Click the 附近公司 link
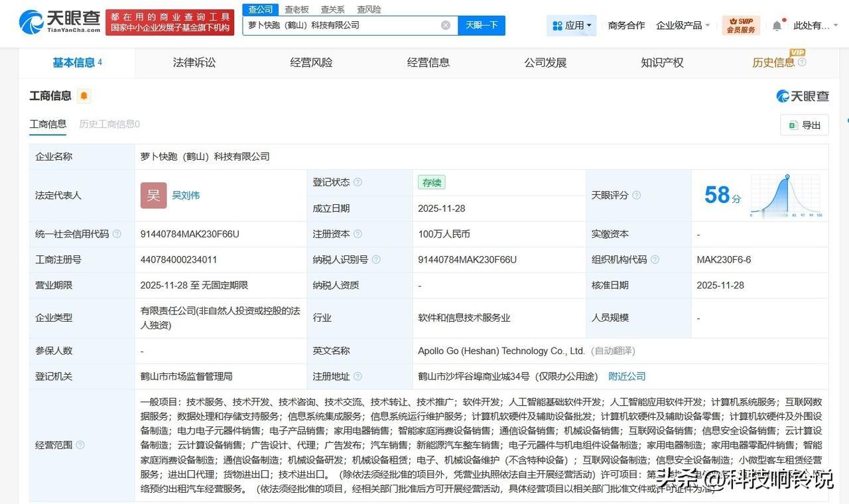849x504 pixels. pos(627,376)
